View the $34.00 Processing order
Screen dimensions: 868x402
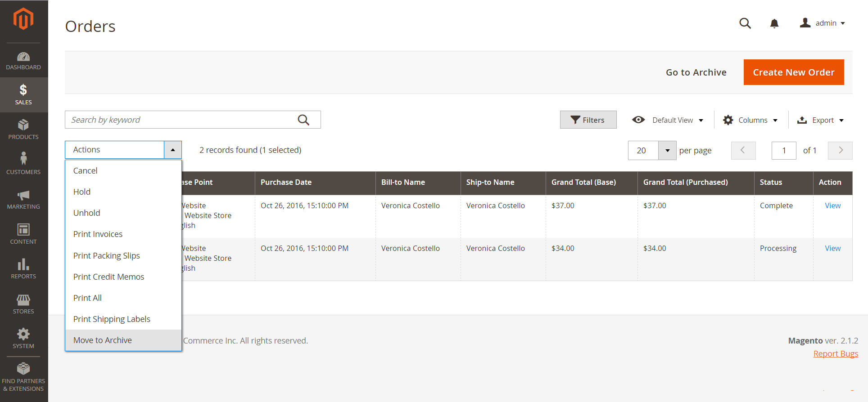coord(832,248)
